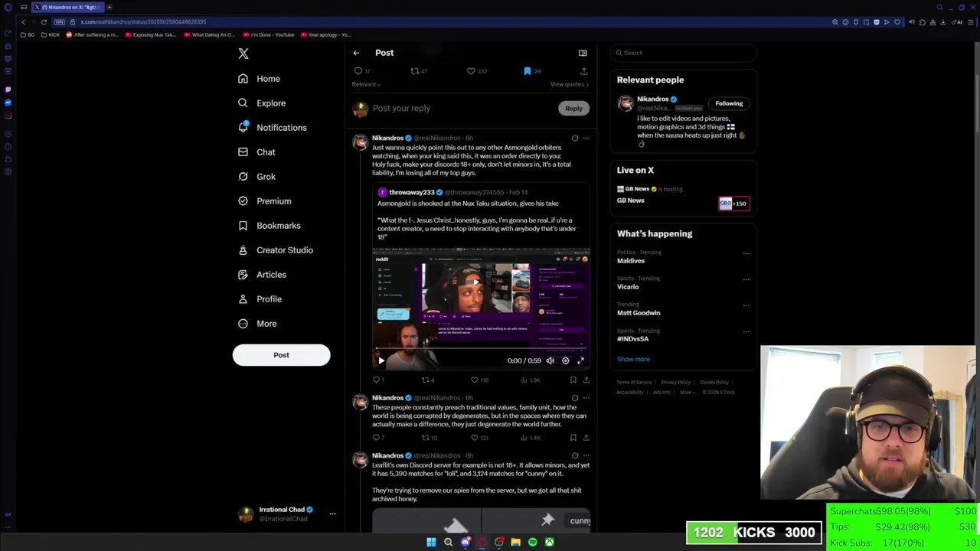
Task: Open more options on Leaflit's Discord reply
Action: click(586, 455)
